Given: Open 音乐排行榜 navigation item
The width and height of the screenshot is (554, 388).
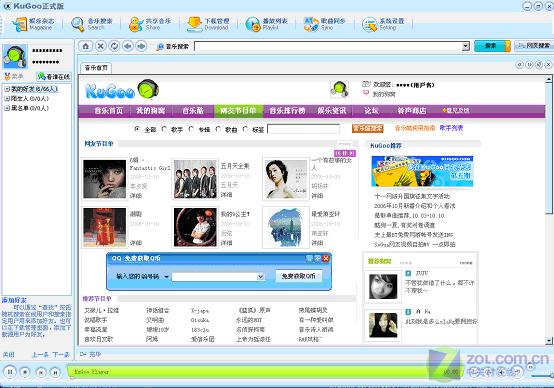Looking at the screenshot, I should tap(287, 111).
